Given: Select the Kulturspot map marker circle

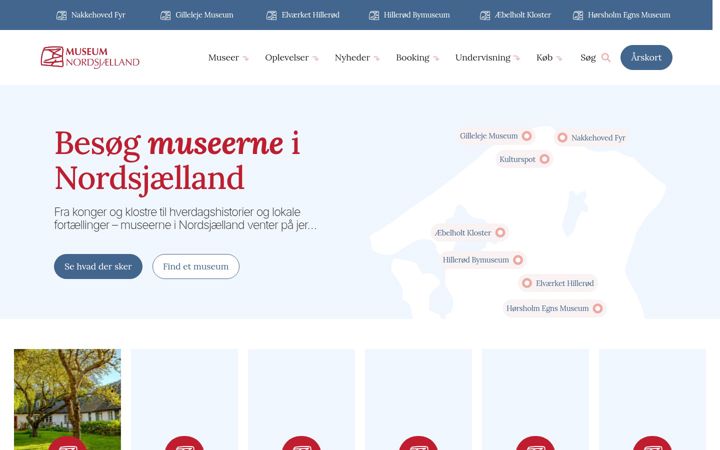Looking at the screenshot, I should pyautogui.click(x=545, y=159).
